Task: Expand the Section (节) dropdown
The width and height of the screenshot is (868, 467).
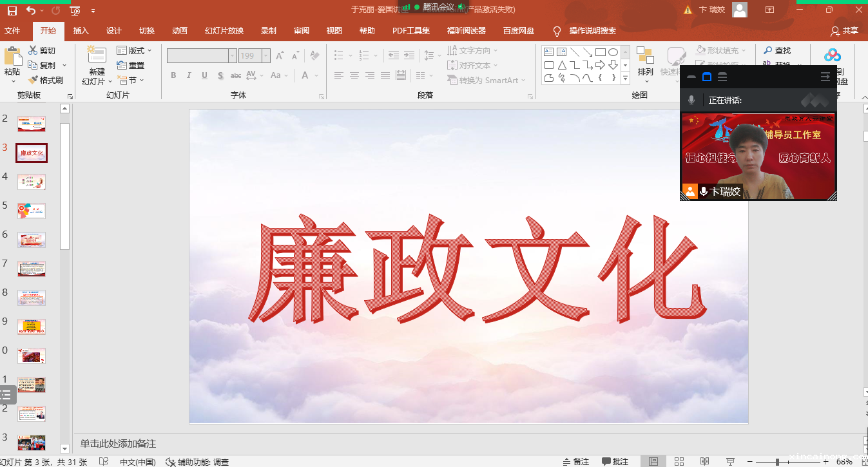Action: pyautogui.click(x=131, y=80)
